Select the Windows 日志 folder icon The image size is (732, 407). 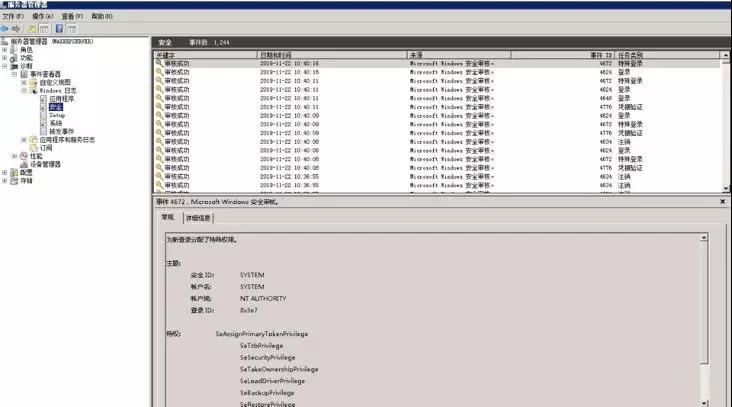pos(34,91)
